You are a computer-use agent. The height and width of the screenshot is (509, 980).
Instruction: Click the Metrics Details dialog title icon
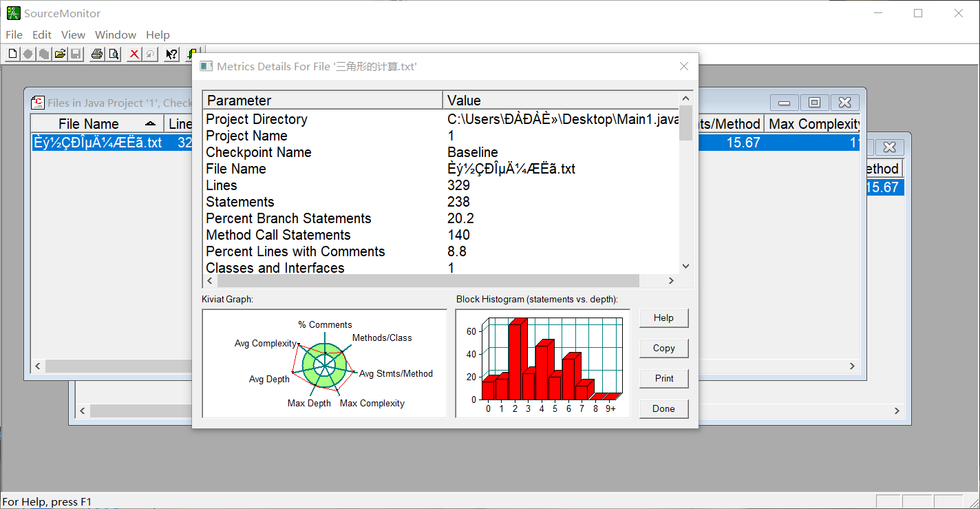point(206,66)
